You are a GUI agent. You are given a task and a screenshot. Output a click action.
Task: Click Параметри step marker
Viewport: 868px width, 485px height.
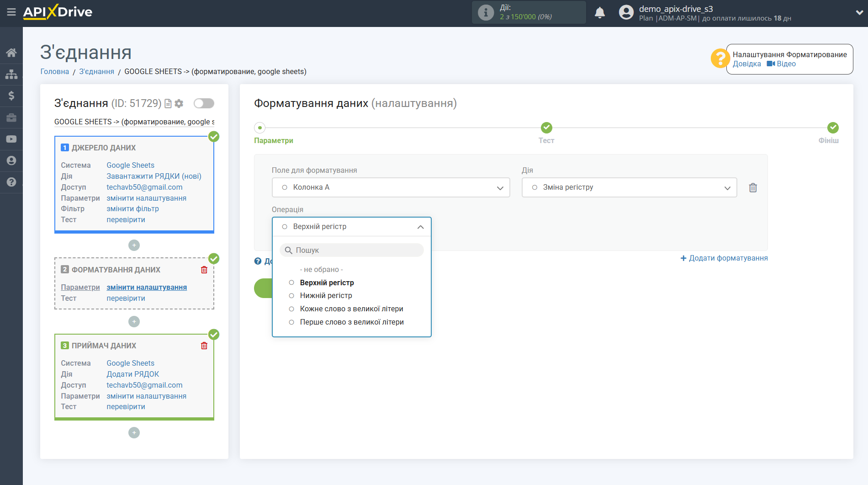[x=259, y=128]
